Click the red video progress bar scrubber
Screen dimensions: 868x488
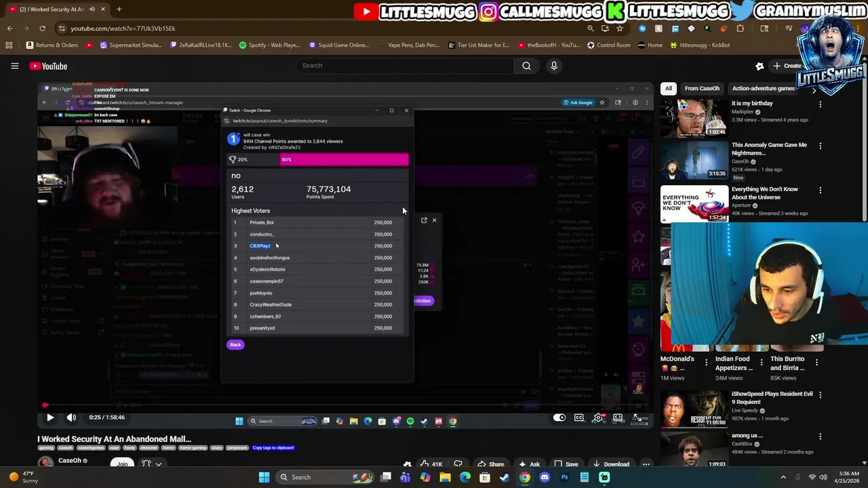click(45, 405)
